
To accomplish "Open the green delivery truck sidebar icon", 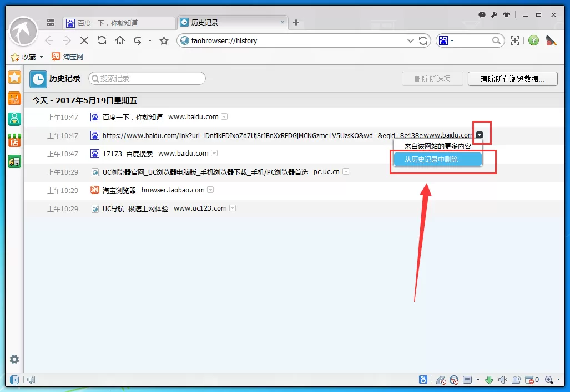I will pyautogui.click(x=14, y=161).
